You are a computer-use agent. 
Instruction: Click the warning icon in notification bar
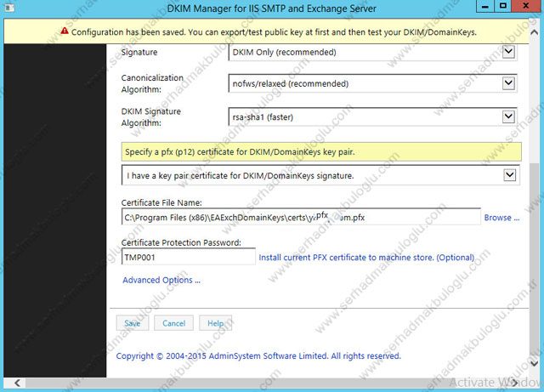coord(65,31)
